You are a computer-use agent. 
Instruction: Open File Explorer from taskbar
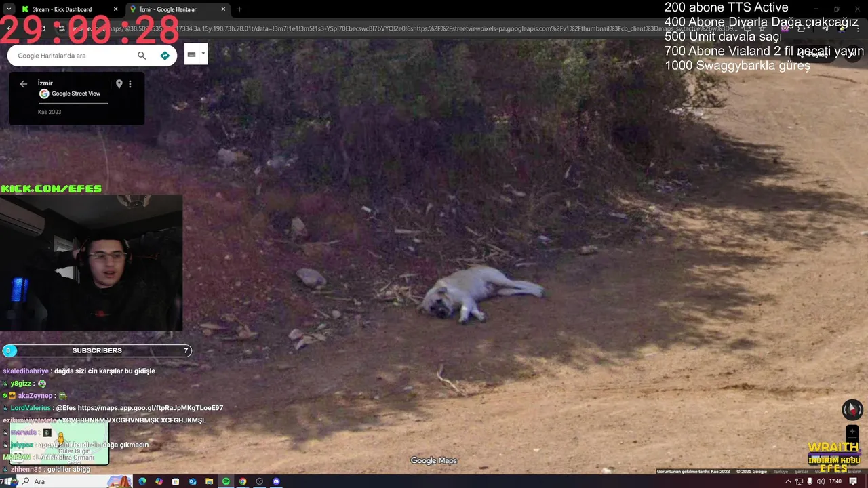[209, 481]
